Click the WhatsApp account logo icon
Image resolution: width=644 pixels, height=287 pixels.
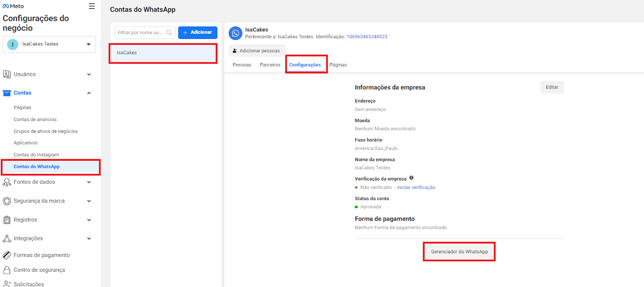[235, 33]
